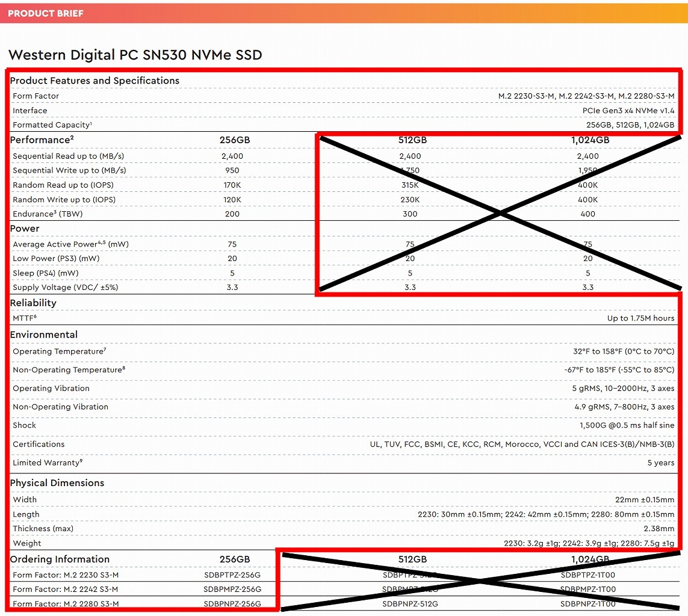
Task: Select the 256GB Sequential Read value 2,400
Action: [x=232, y=156]
